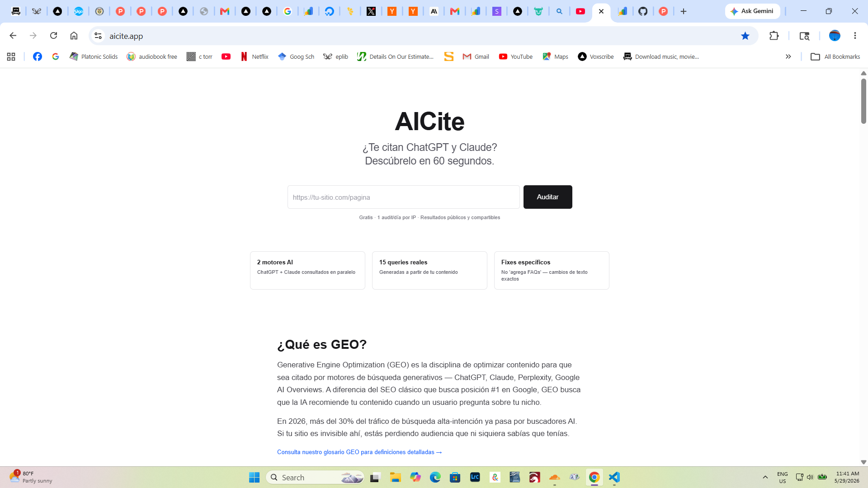The width and height of the screenshot is (868, 488).
Task: Open the GEO glossary link
Action: click(x=359, y=452)
